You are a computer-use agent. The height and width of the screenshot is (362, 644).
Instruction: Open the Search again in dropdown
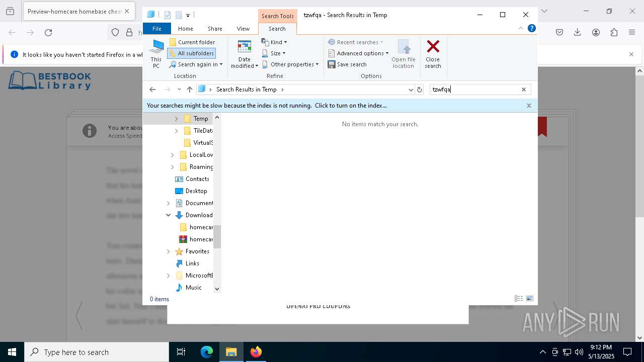point(196,64)
